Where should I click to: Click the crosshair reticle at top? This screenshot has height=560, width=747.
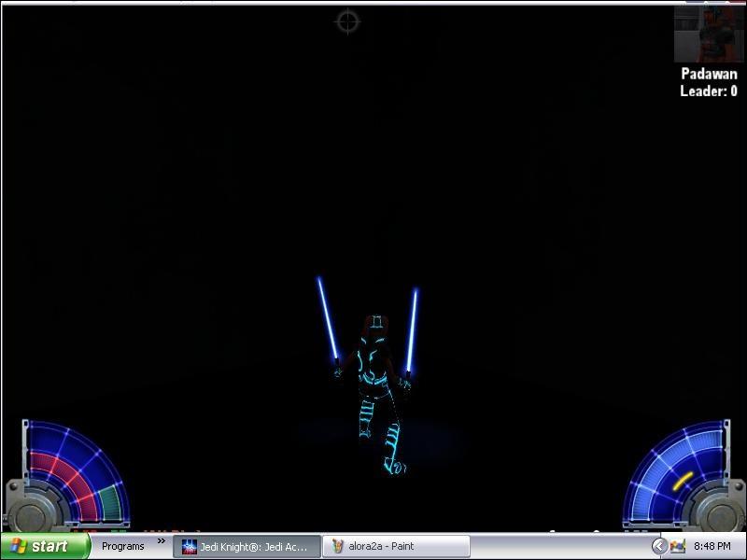(x=347, y=21)
